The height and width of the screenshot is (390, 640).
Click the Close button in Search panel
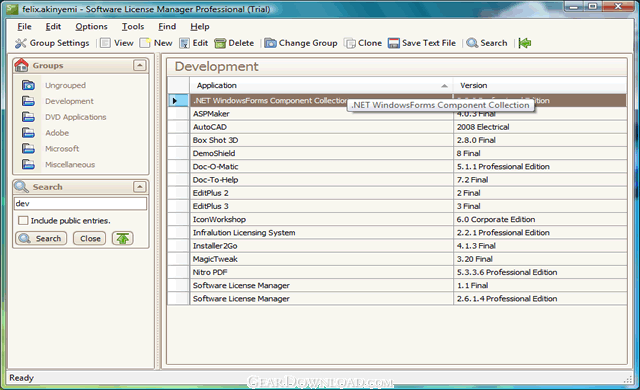point(90,238)
